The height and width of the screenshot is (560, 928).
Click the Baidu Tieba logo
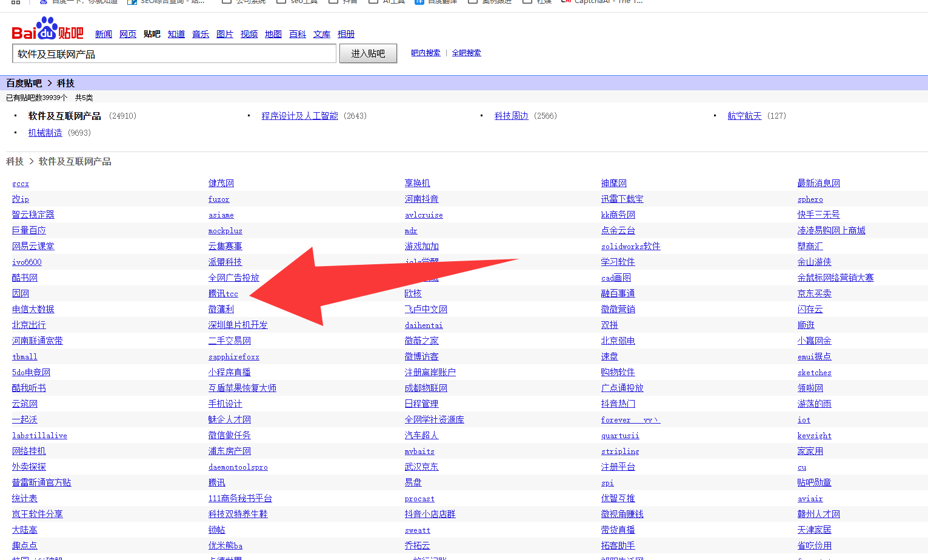pyautogui.click(x=47, y=29)
